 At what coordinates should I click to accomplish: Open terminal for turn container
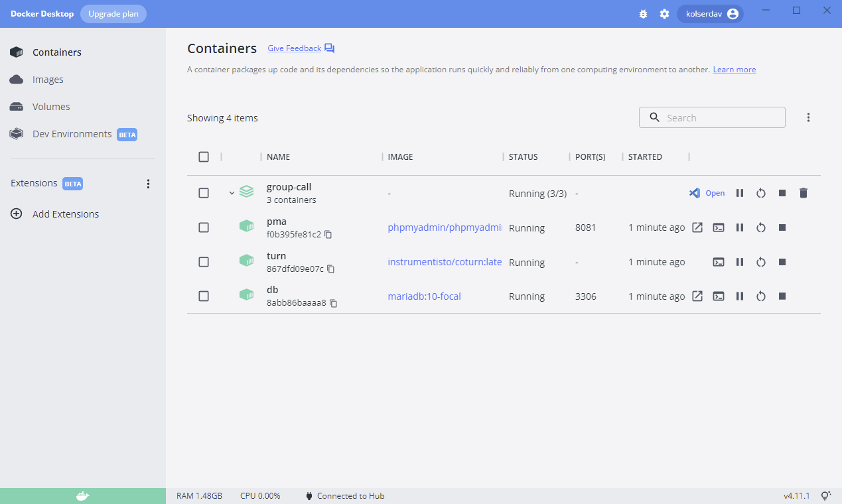pos(719,262)
